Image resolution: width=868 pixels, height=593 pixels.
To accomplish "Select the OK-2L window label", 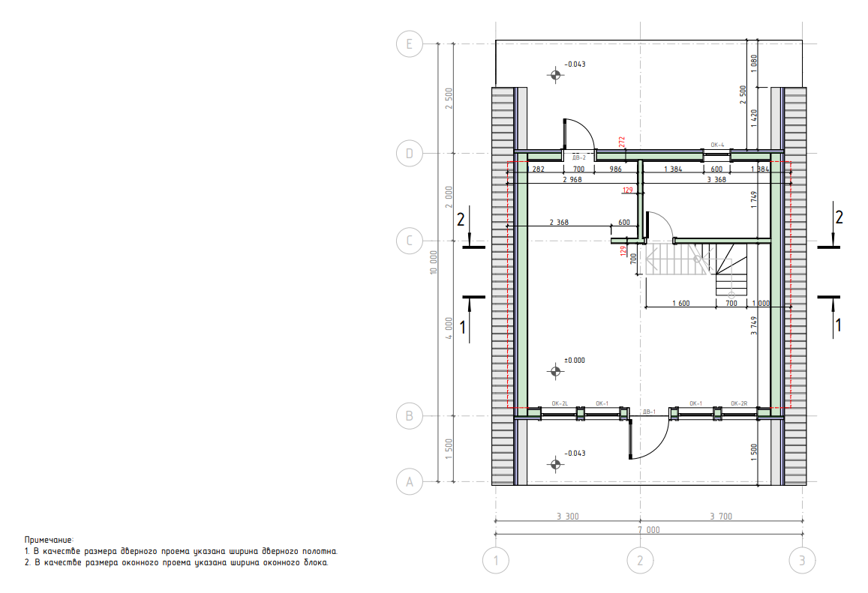I will [560, 403].
